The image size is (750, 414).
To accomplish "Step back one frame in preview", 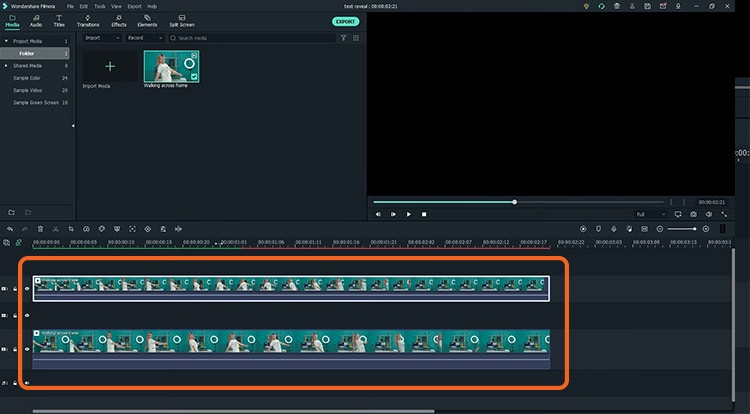I will point(378,214).
